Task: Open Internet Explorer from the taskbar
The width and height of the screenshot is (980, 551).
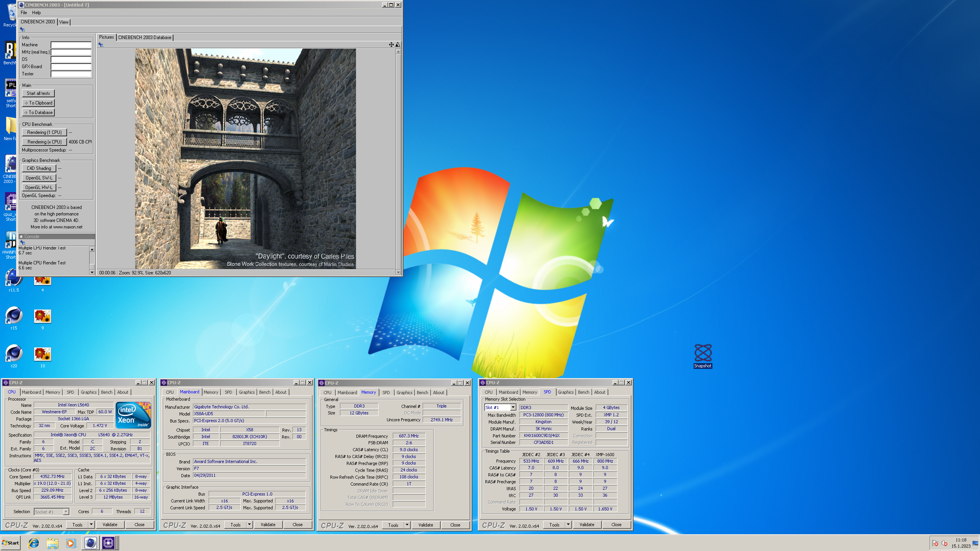Action: 34,543
